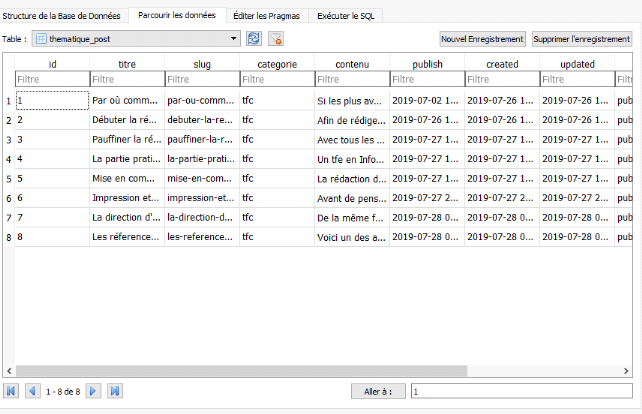Select the slug cell 'debuter-la-re...'
Viewport: 642px width, 414px height.
pos(202,120)
